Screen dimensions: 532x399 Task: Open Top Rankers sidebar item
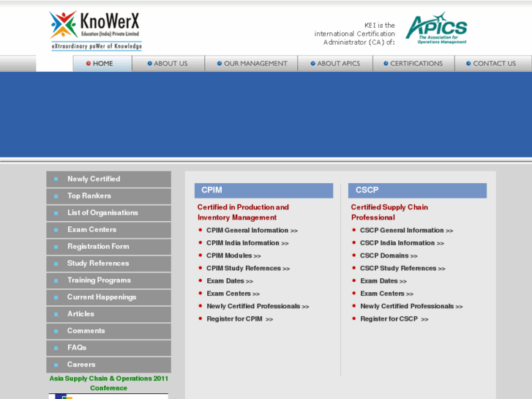click(108, 196)
